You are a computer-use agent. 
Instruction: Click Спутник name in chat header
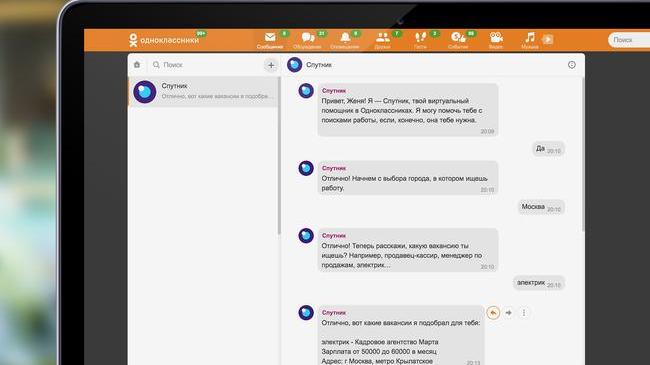[x=319, y=65]
